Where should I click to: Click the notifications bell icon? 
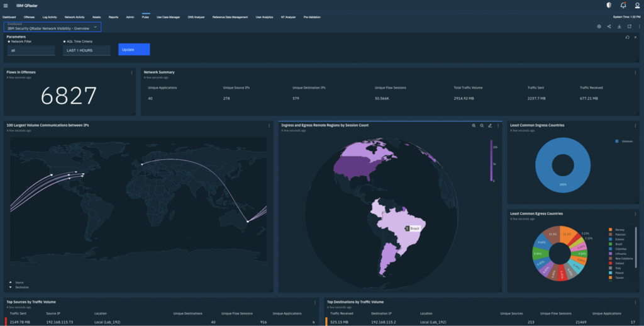(x=623, y=5)
